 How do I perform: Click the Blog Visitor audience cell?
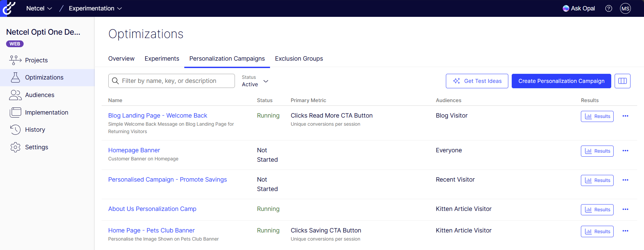point(452,116)
